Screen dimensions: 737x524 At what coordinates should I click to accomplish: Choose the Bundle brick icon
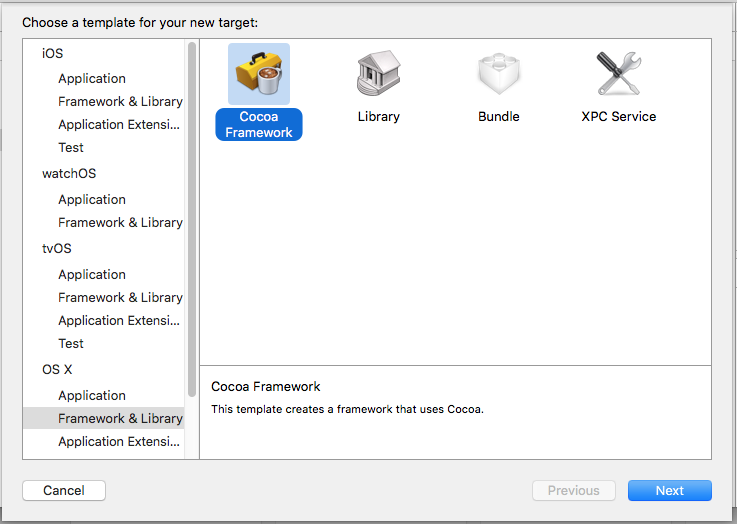[498, 73]
